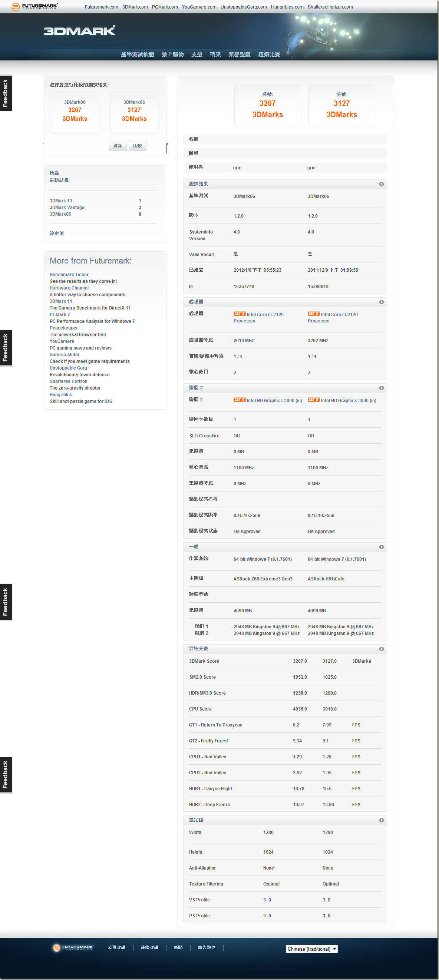Viewport: 439px width, 980px height.
Task: Click 連絡資訊 footer link
Action: (x=149, y=947)
